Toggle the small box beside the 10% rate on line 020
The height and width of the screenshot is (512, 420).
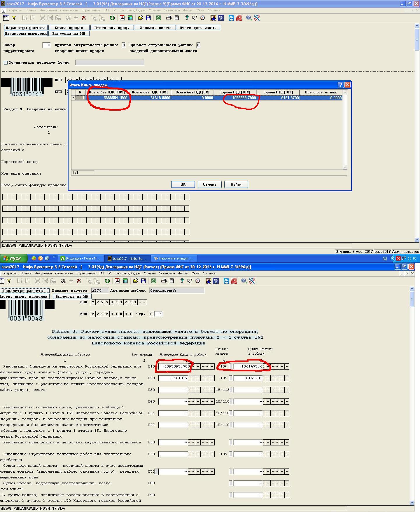point(231,378)
